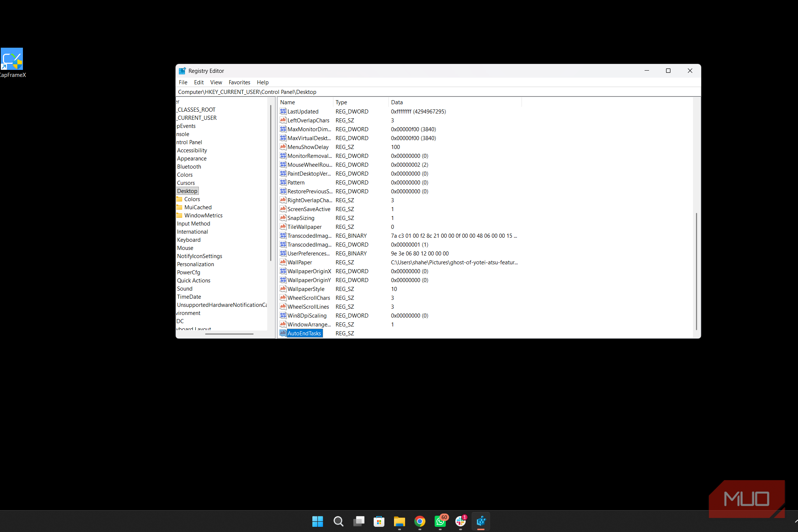
Task: Click the registry path address bar
Action: pyautogui.click(x=438, y=92)
